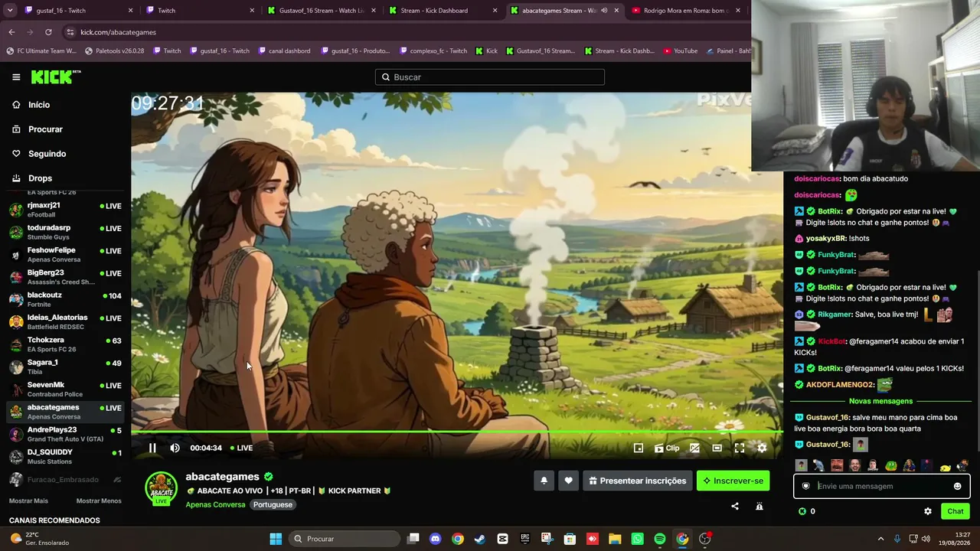The width and height of the screenshot is (980, 551).
Task: Open toduradasrp channel in sidebar
Action: (x=65, y=232)
